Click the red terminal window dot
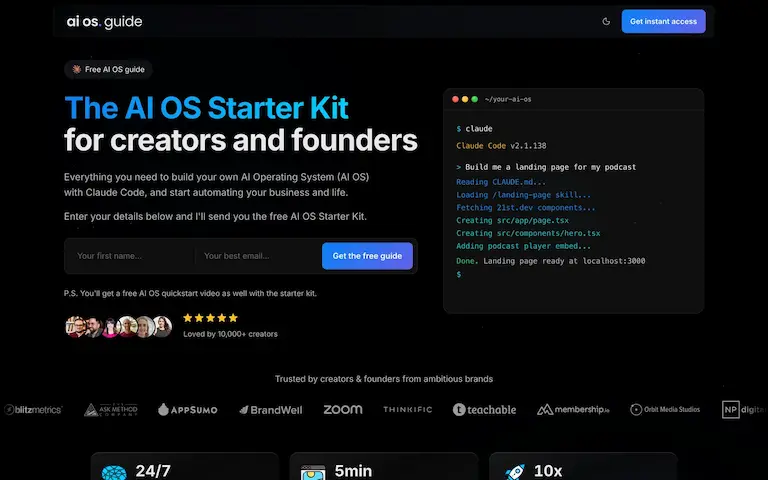Image resolution: width=768 pixels, height=480 pixels. 455,99
